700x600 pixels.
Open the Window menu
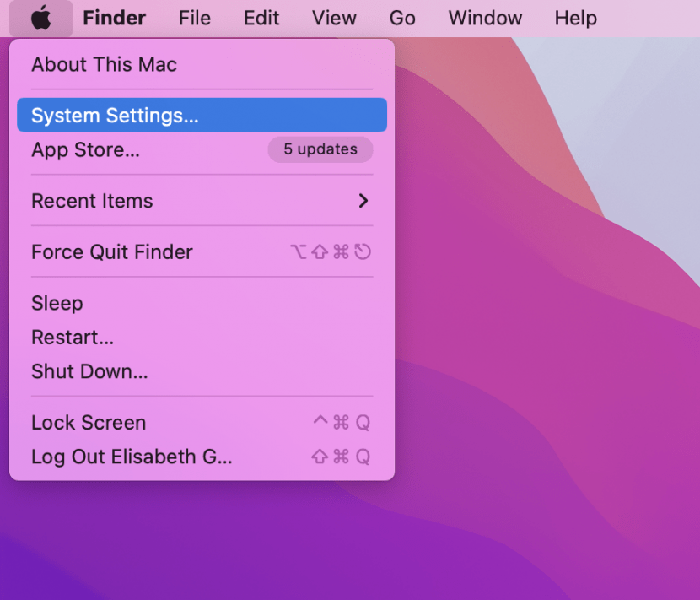pyautogui.click(x=485, y=18)
